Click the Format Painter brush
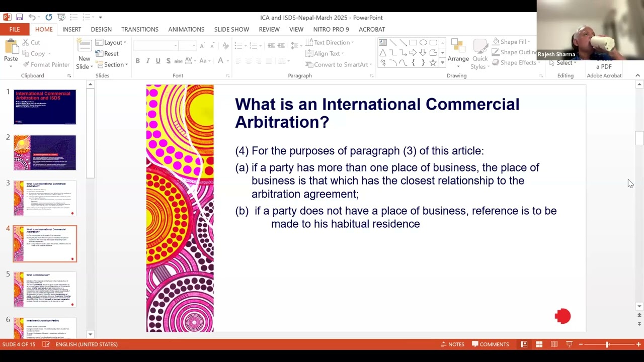The width and height of the screenshot is (644, 362). (x=45, y=64)
